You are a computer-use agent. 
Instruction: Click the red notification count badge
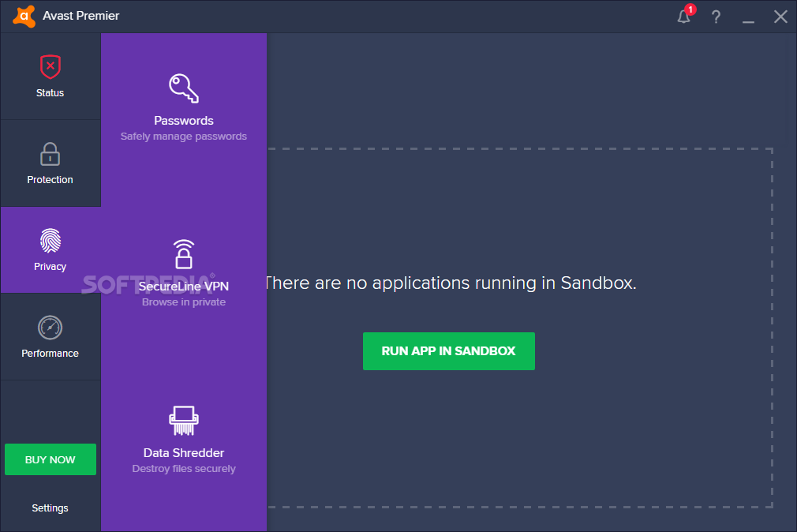[x=690, y=9]
